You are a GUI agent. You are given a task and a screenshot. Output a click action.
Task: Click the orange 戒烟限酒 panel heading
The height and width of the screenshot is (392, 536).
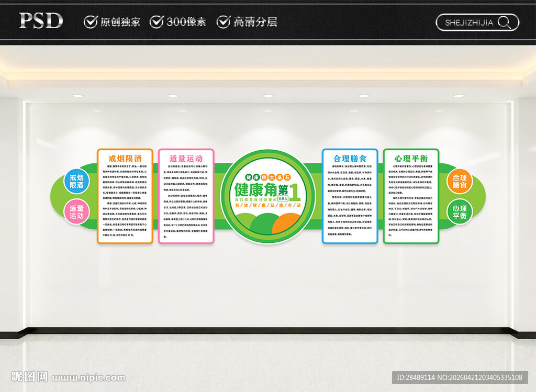(x=125, y=159)
